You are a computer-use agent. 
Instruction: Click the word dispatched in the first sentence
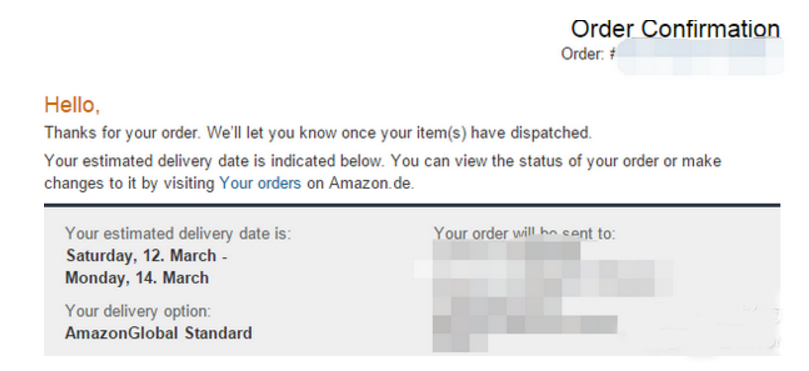click(551, 133)
